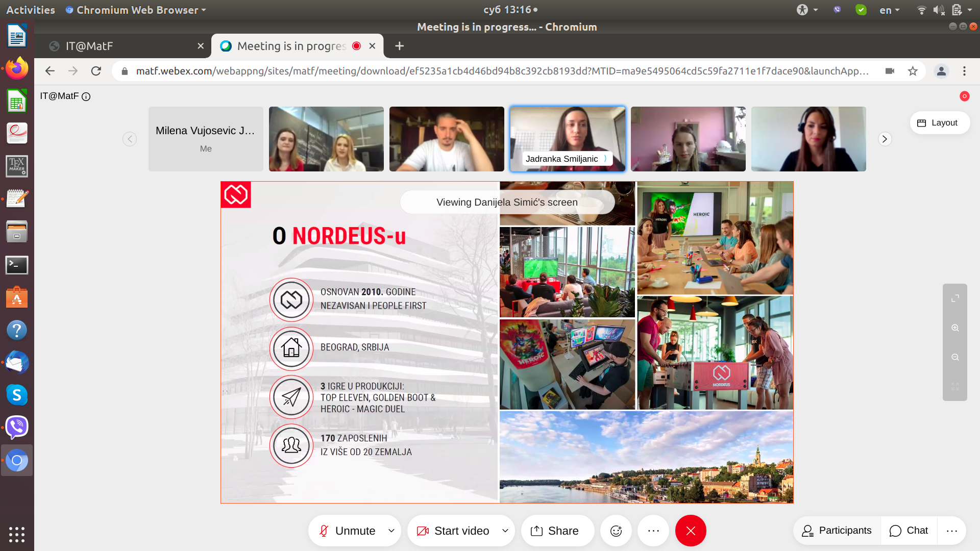The height and width of the screenshot is (551, 980).
Task: Bookmark this page with the star icon
Action: (913, 71)
